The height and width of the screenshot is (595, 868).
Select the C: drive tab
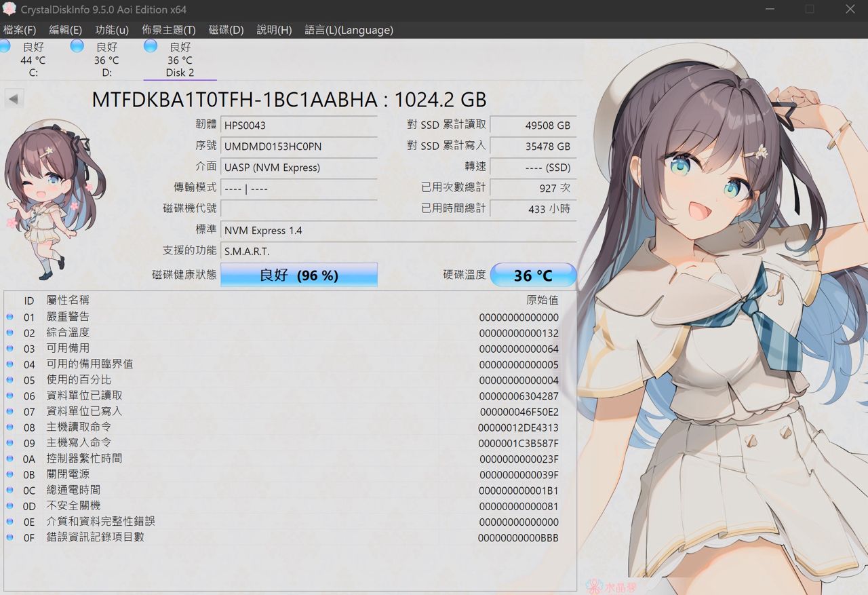[33, 72]
